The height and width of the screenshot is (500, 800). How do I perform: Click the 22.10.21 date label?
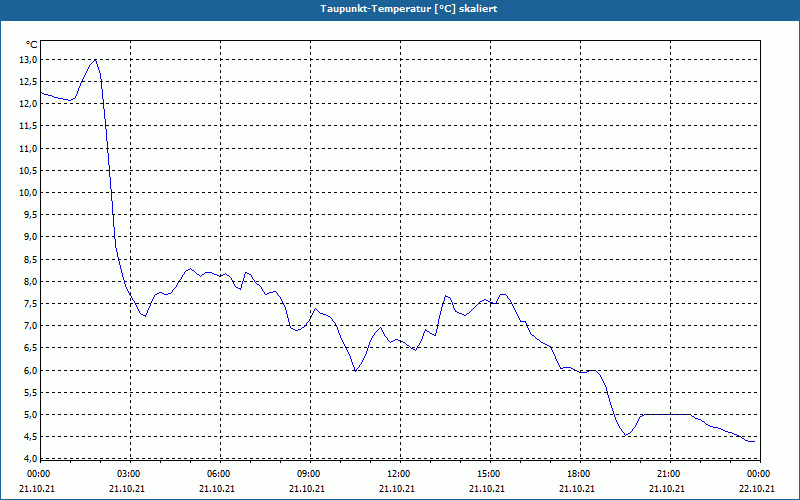[x=757, y=489]
